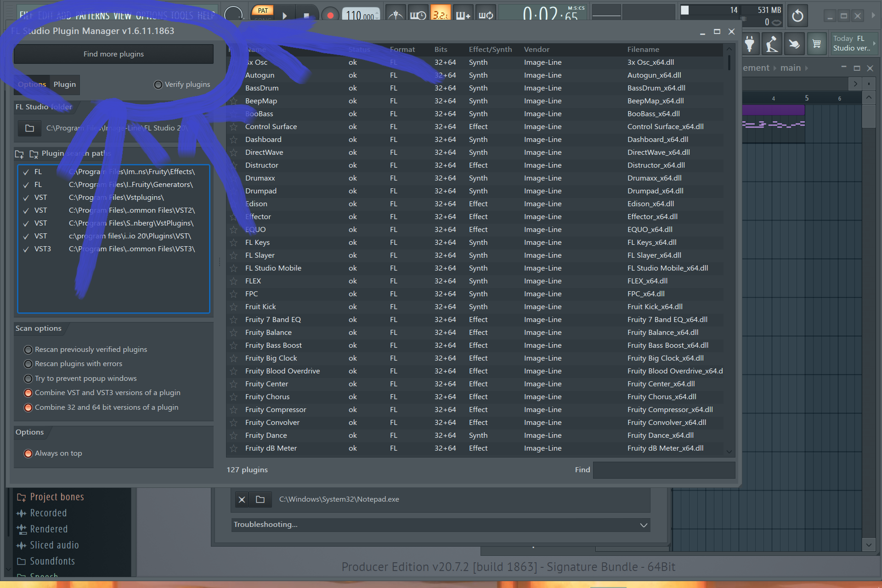Screen dimensions: 882x588
Task: Expand the Troubleshooting dropdown
Action: pyautogui.click(x=644, y=525)
